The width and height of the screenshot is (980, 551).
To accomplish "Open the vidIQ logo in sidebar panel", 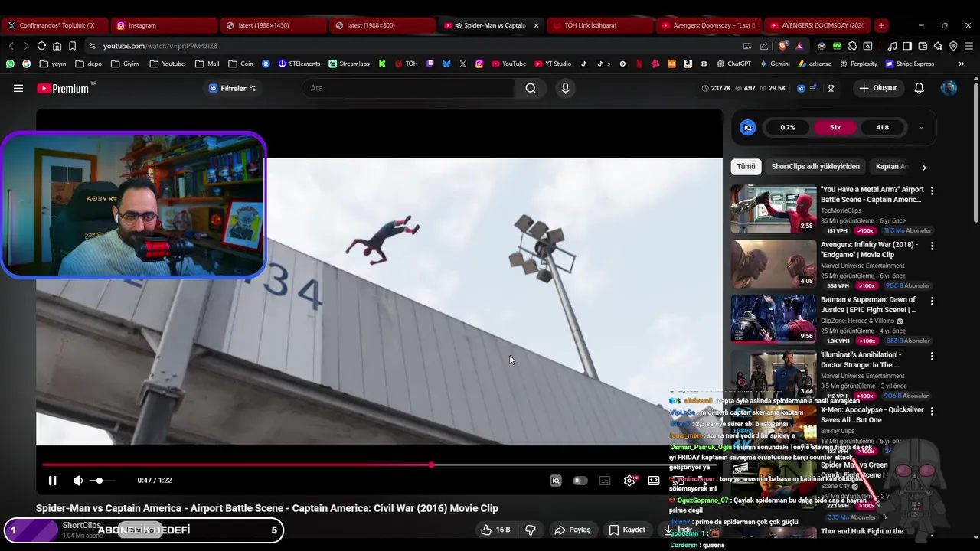I will pos(748,128).
